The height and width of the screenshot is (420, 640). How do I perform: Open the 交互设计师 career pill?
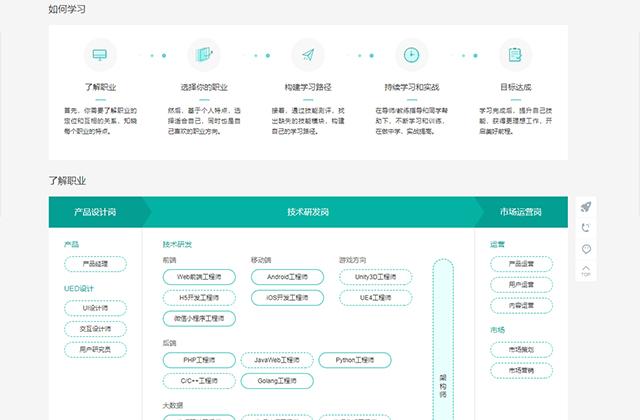click(x=95, y=329)
